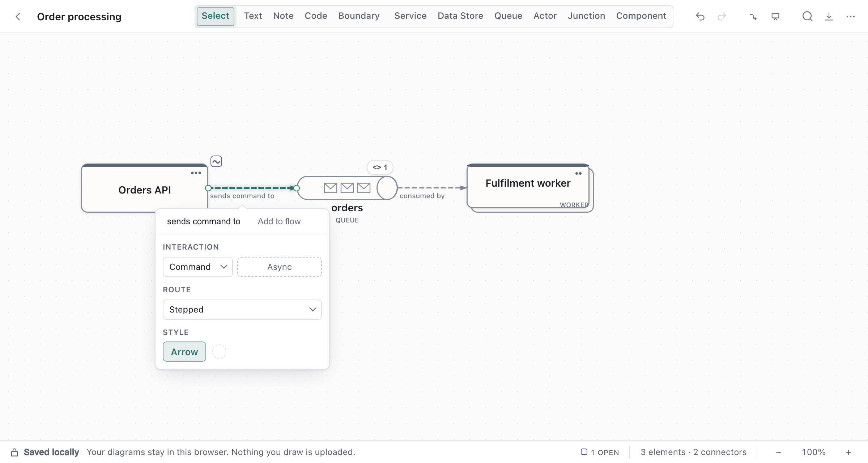The width and height of the screenshot is (868, 463).
Task: Choose the Note tool
Action: click(x=283, y=16)
